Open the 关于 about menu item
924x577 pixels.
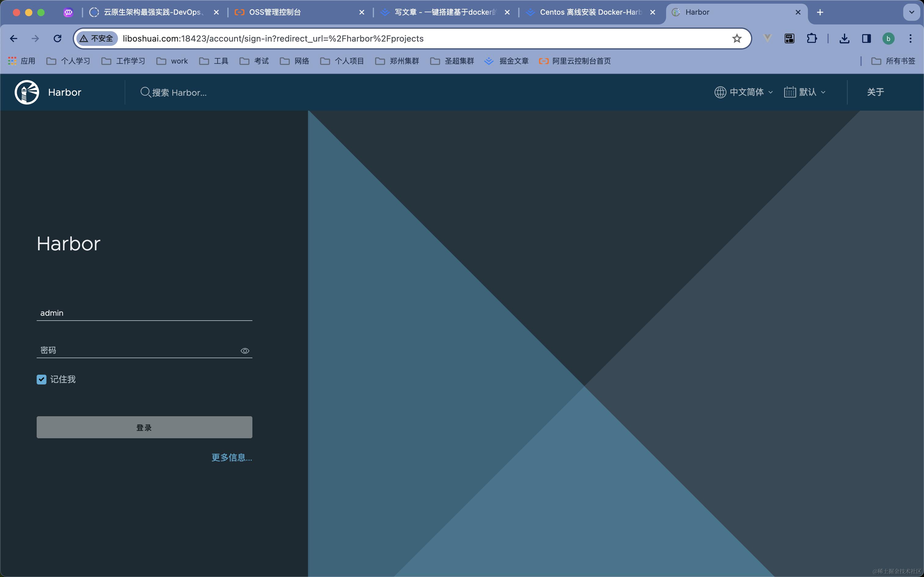875,92
